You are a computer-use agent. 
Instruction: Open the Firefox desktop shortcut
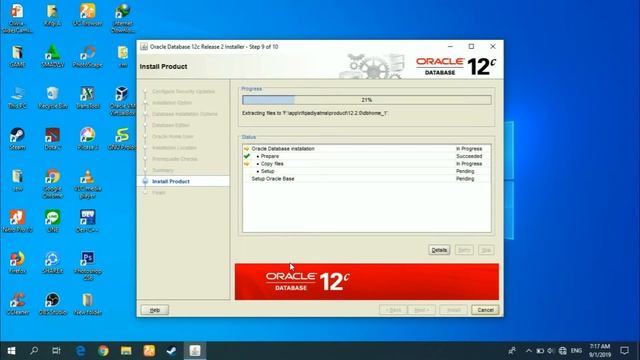tap(17, 262)
